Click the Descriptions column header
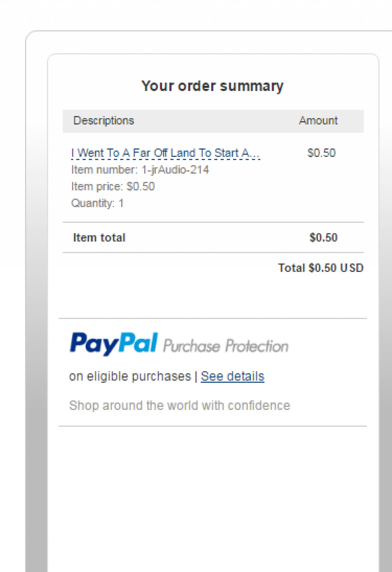Screen dimensions: 392x572 coord(104,121)
